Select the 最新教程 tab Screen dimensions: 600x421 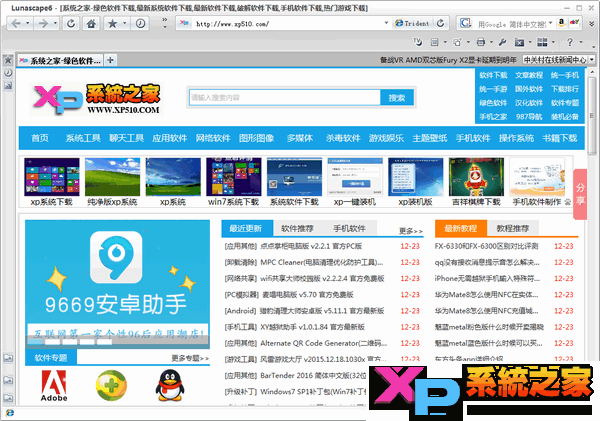coord(461,228)
